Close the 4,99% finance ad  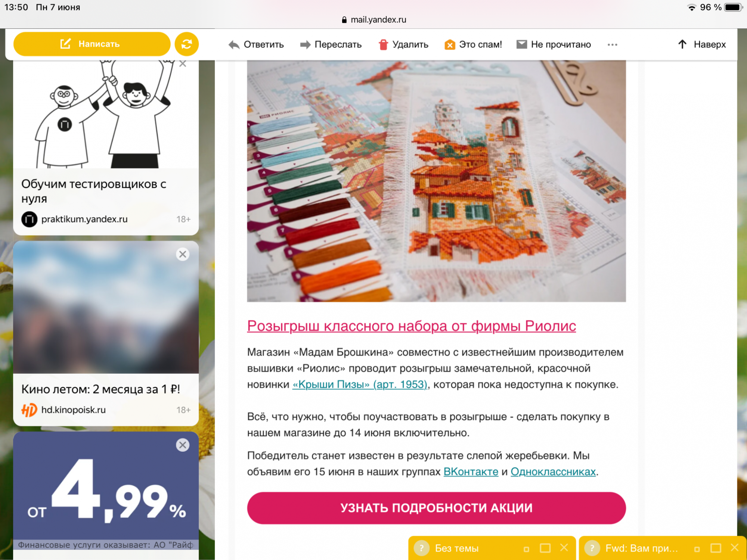pos(183,445)
